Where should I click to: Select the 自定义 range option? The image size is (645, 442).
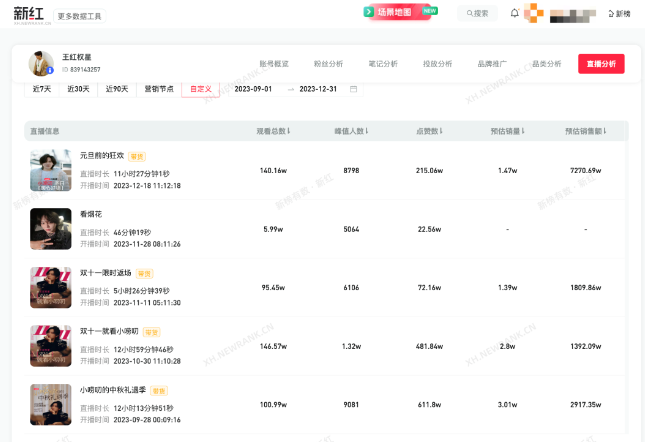click(x=201, y=89)
